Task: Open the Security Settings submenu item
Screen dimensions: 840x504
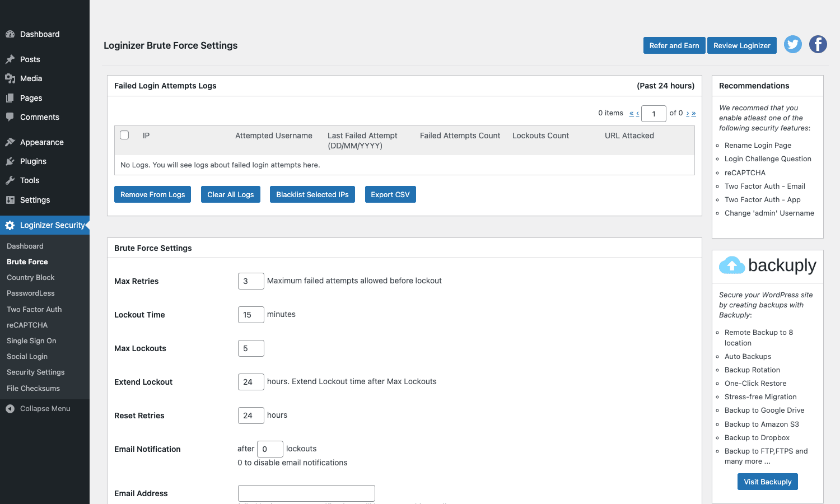Action: [36, 372]
